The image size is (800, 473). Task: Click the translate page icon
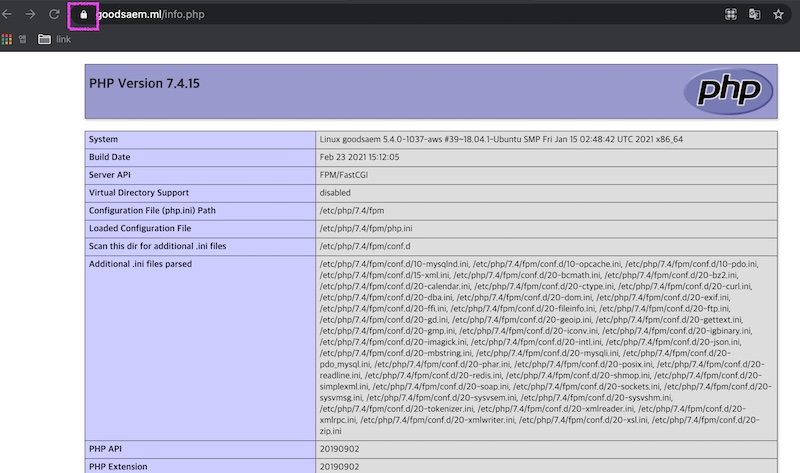pos(754,14)
